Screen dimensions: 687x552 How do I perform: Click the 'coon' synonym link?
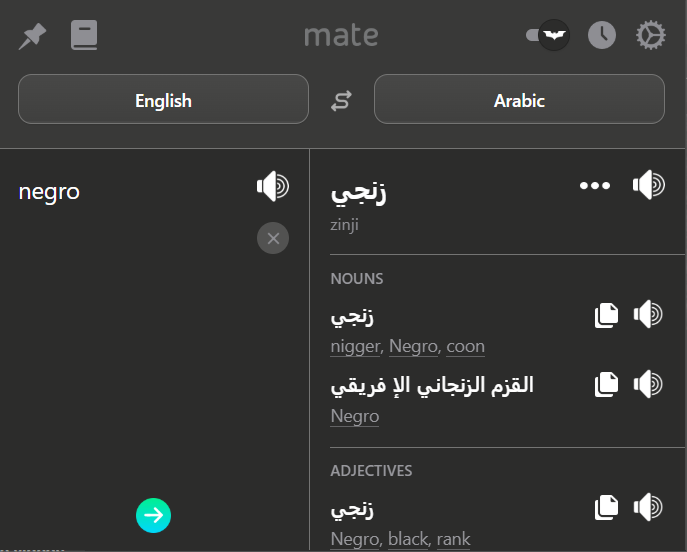coord(465,347)
